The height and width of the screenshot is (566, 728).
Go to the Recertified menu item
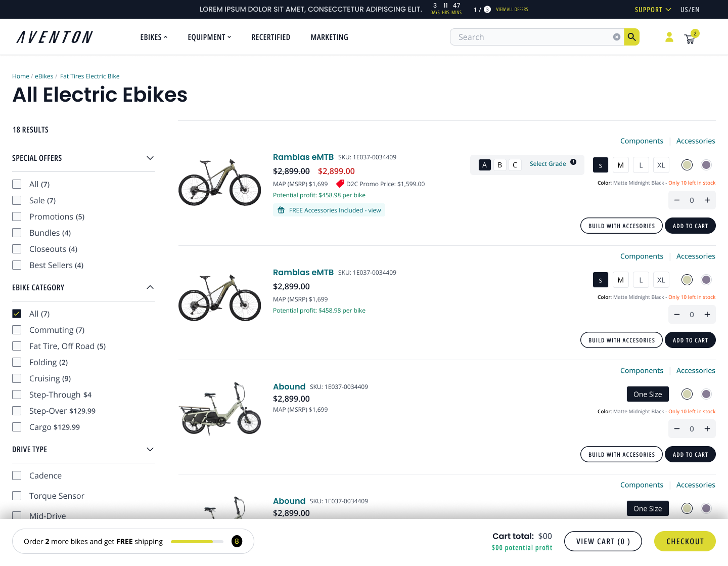click(x=270, y=37)
